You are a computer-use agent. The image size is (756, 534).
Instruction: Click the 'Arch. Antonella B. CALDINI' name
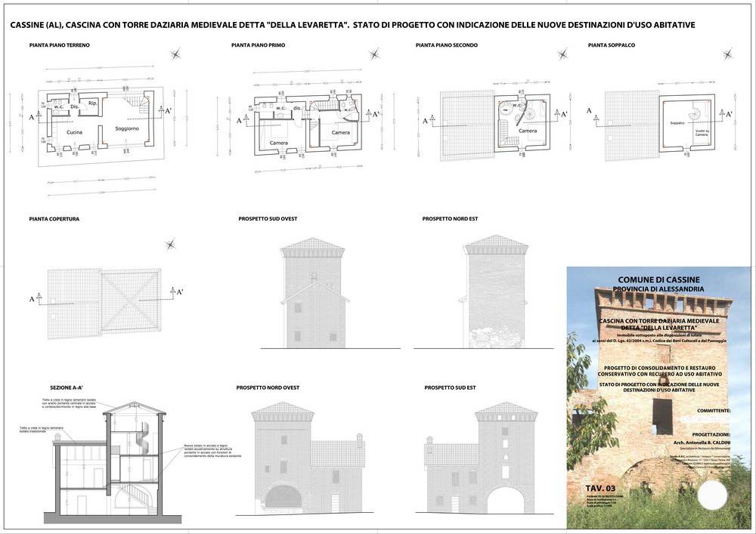click(702, 443)
